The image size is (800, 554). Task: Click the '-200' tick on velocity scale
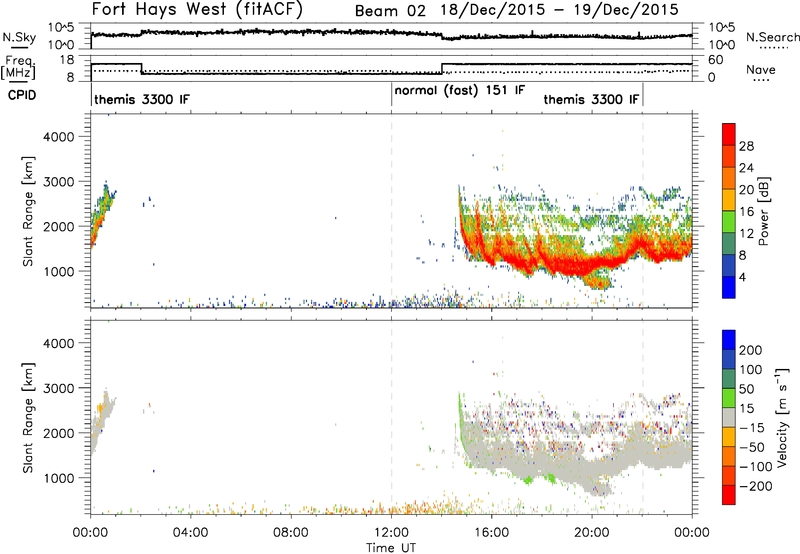tap(755, 486)
